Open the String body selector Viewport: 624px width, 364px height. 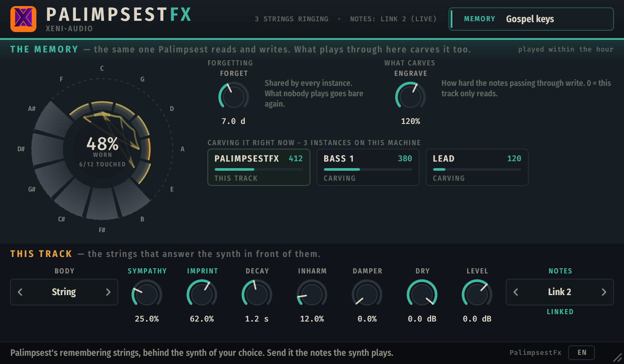click(64, 292)
